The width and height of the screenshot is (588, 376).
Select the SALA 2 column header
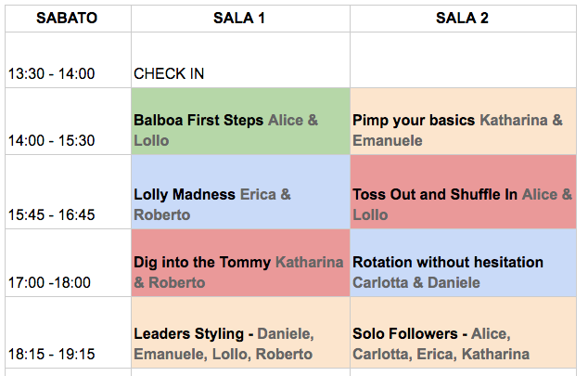point(463,19)
